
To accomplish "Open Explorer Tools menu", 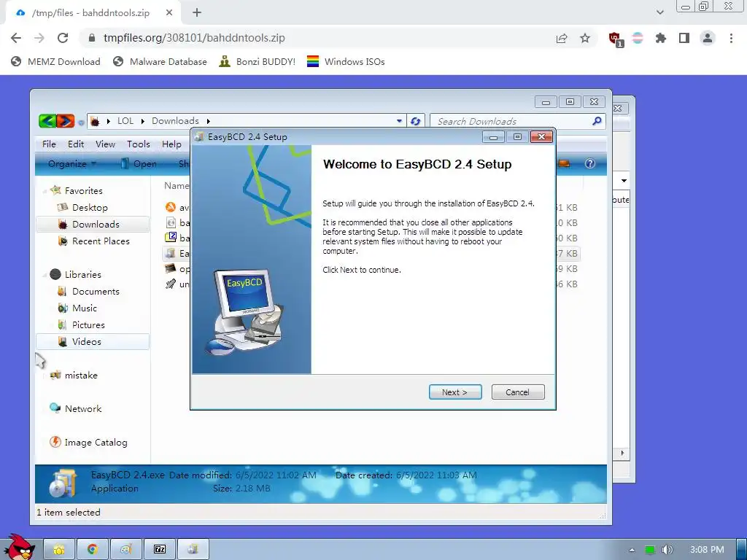I will click(x=138, y=144).
